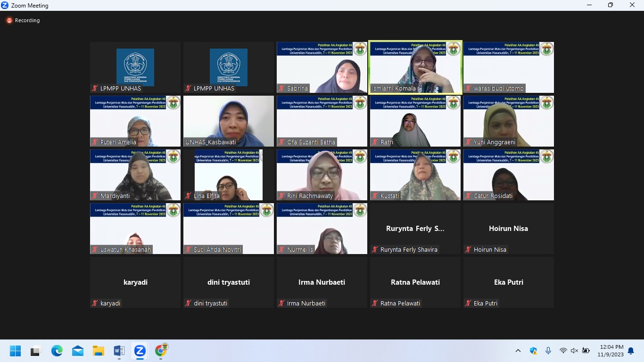Open the clock showing 12:04 PM
This screenshot has height=362, width=644.
pyautogui.click(x=611, y=351)
